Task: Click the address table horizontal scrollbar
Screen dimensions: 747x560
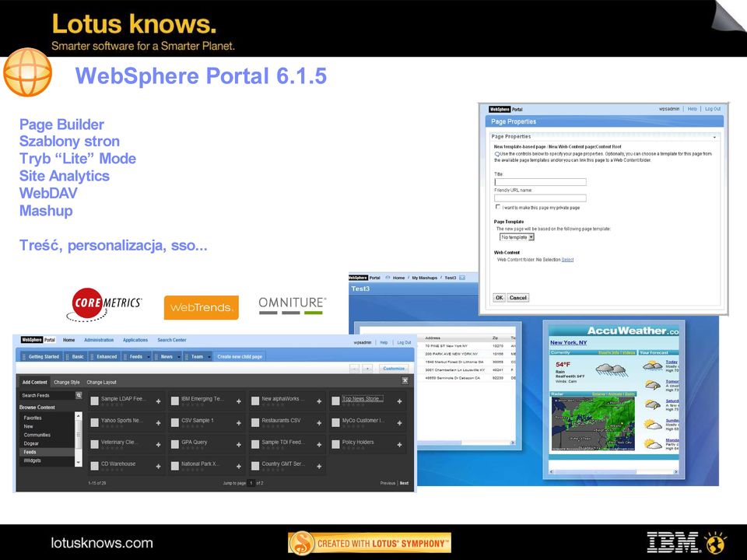Action: [x=466, y=443]
